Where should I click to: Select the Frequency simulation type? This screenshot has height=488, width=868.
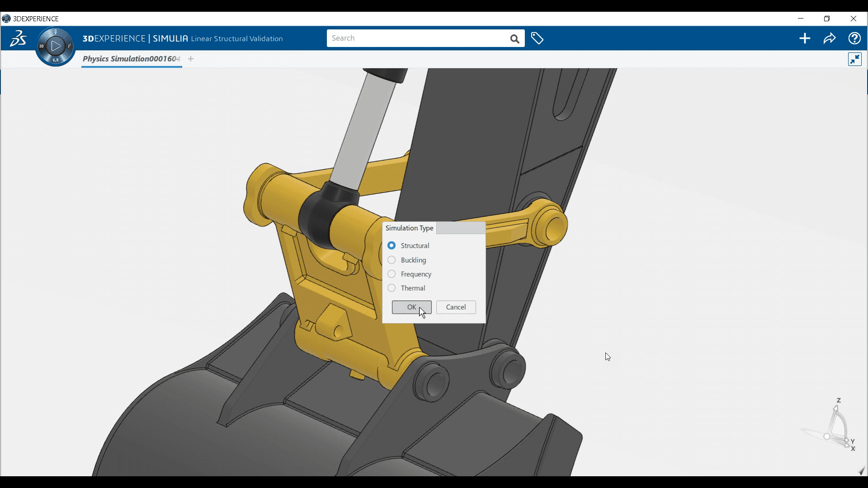pyautogui.click(x=391, y=273)
